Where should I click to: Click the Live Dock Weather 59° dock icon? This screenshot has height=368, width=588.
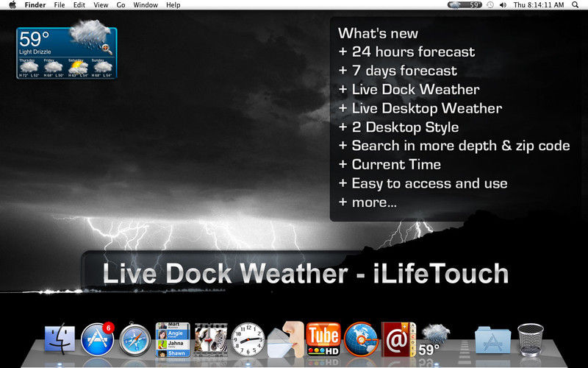[434, 340]
